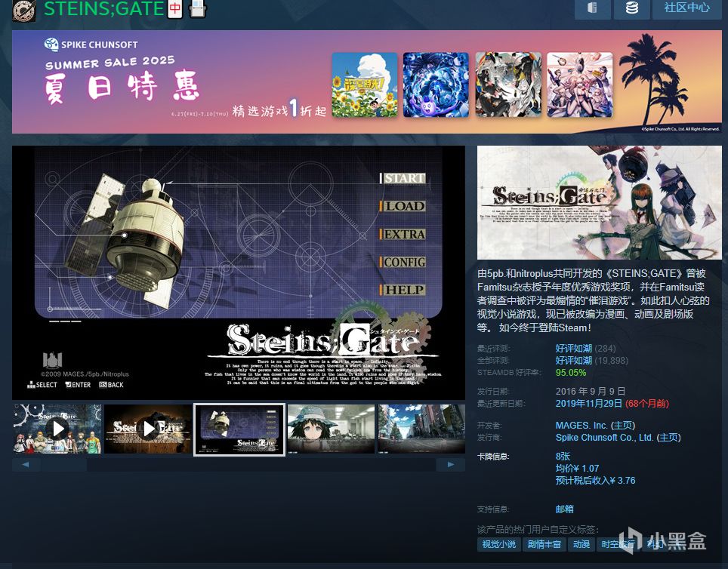Image resolution: width=728 pixels, height=569 pixels.
Task: Select the satellite title-screen thumbnail
Action: [x=239, y=429]
